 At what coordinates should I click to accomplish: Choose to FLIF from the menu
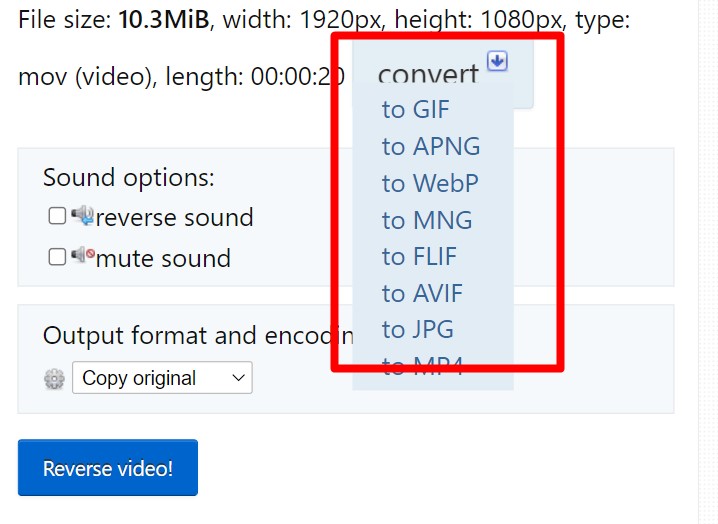coord(419,257)
